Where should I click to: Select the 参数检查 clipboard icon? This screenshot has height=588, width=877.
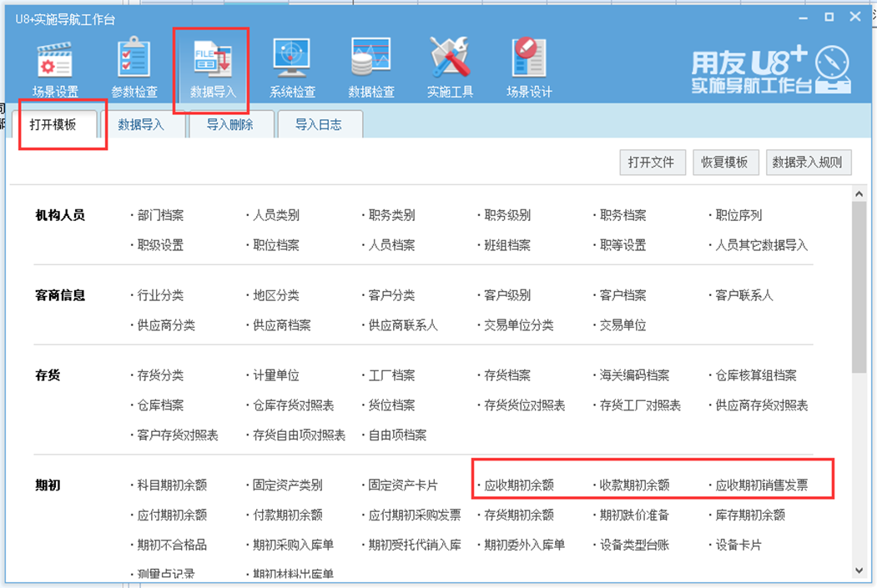click(134, 68)
